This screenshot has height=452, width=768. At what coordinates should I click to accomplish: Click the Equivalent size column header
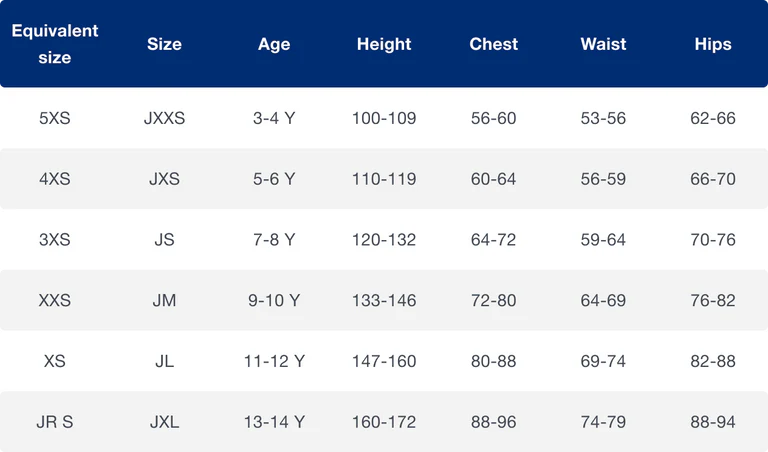click(x=55, y=44)
